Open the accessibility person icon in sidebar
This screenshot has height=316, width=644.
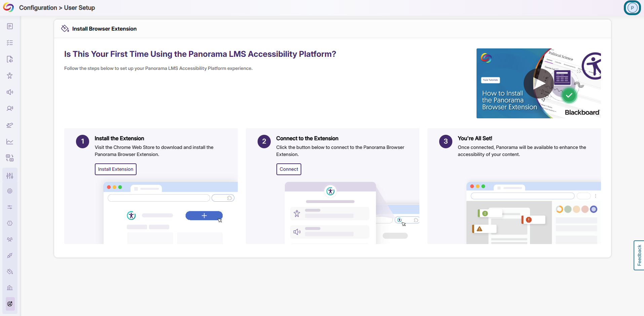[x=10, y=76]
